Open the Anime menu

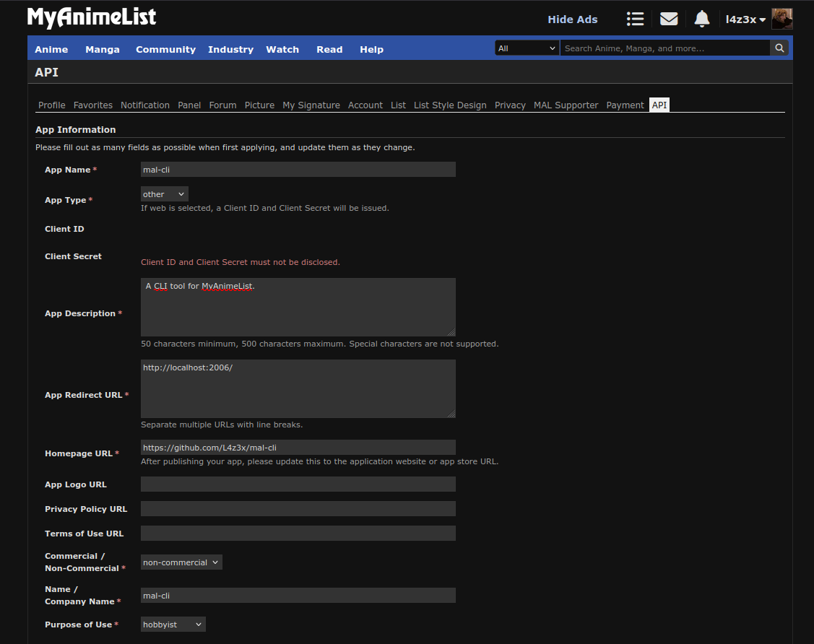click(51, 49)
